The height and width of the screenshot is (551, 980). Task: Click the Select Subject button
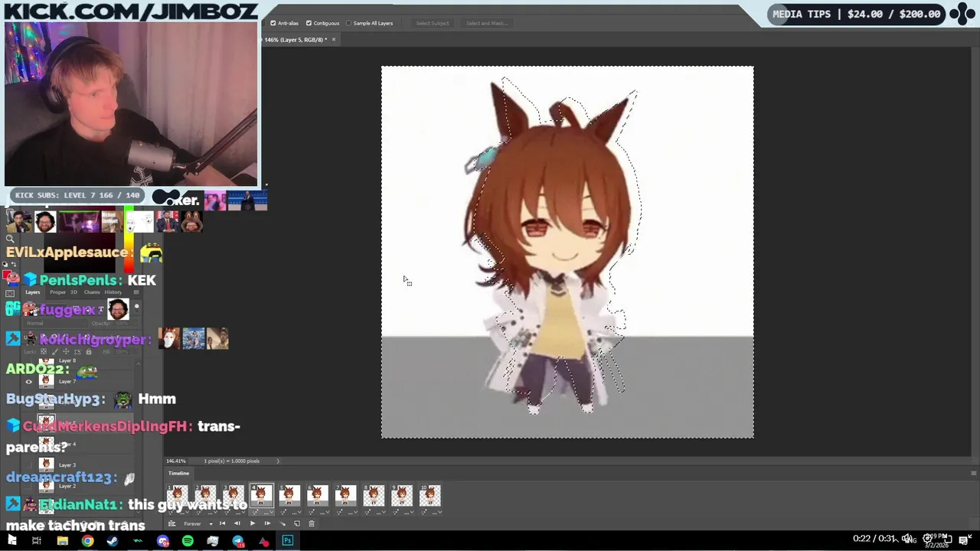tap(433, 23)
